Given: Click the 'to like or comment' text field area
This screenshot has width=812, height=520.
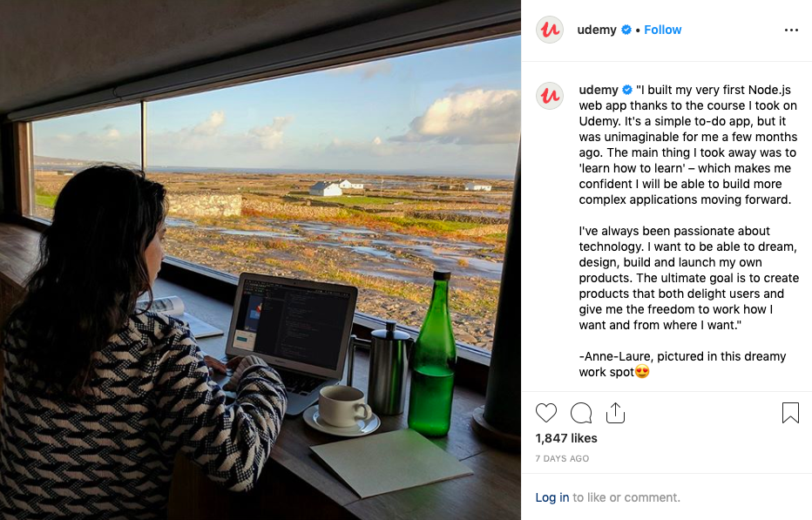Looking at the screenshot, I should click(626, 497).
